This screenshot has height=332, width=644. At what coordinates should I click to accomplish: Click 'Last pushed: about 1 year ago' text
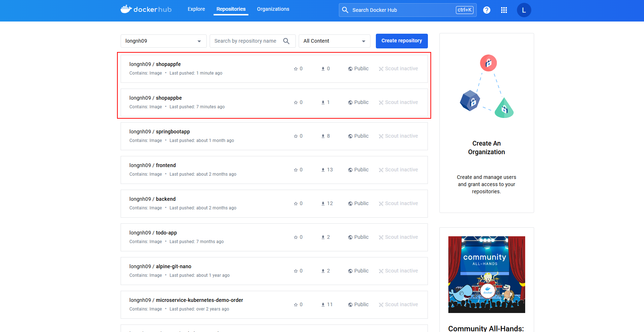click(x=200, y=275)
